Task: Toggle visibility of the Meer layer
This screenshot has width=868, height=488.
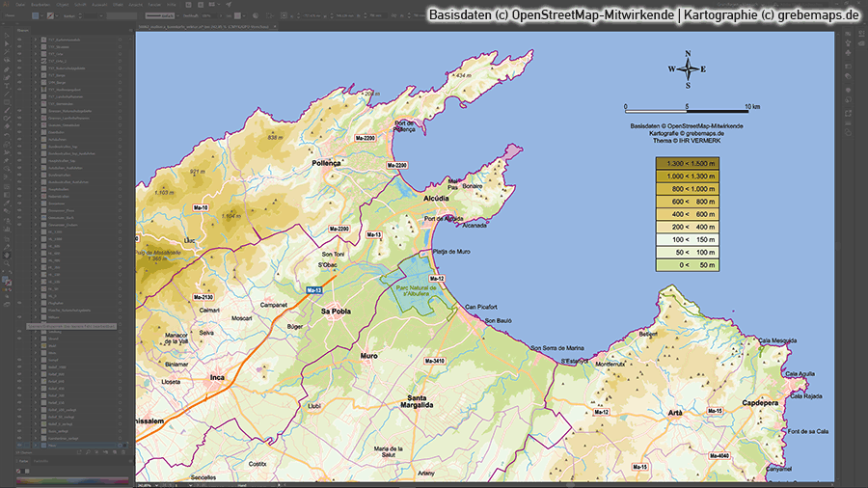Action: (x=19, y=447)
